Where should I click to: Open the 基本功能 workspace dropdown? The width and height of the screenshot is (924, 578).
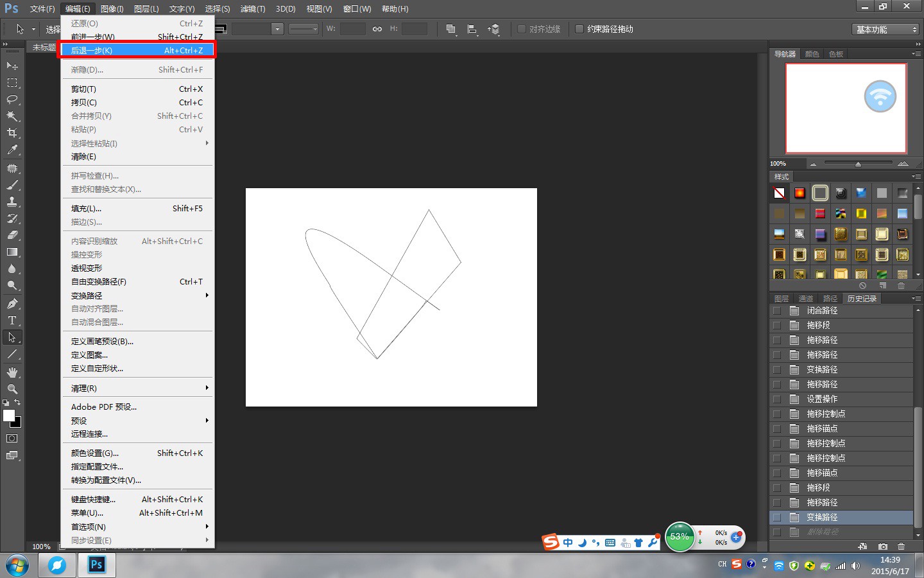(887, 30)
